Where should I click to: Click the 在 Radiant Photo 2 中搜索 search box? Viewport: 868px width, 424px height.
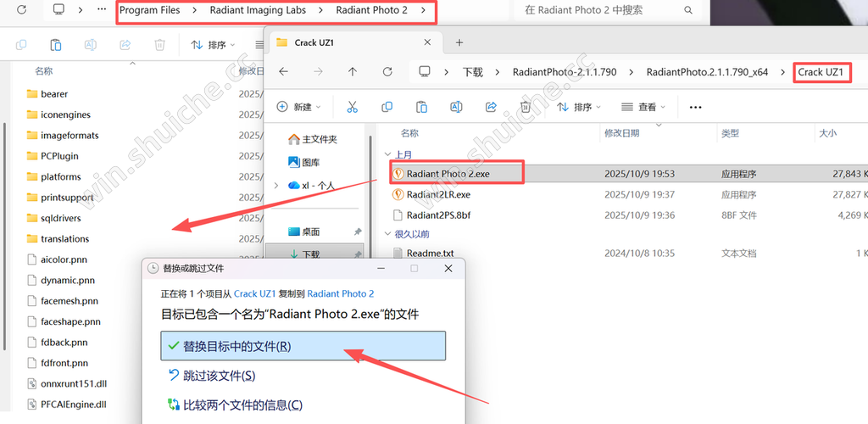593,10
